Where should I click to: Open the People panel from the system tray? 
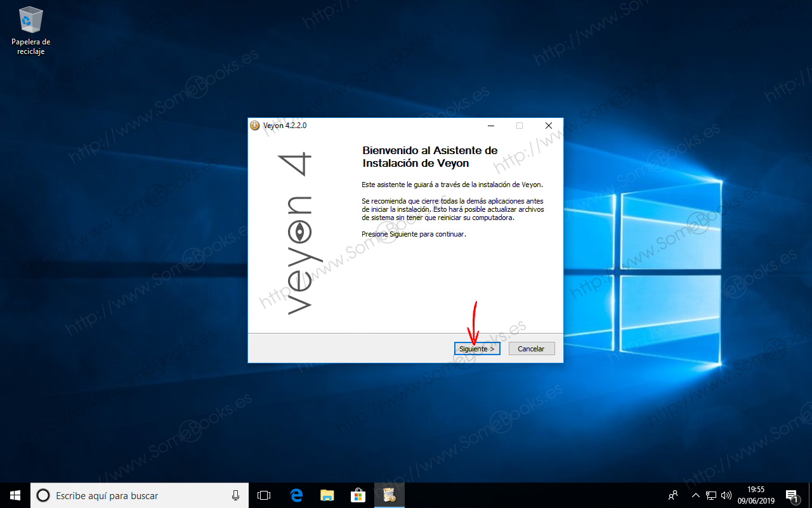pos(672,495)
